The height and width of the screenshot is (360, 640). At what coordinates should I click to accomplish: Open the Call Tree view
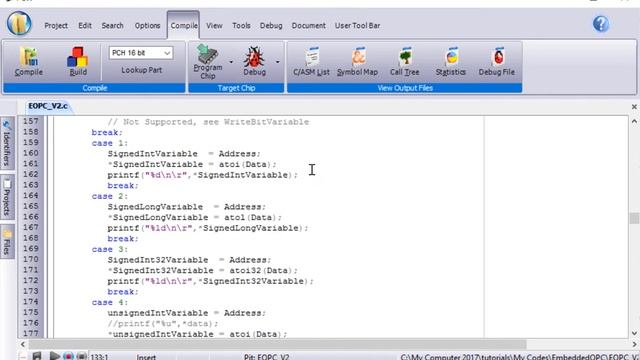click(404, 61)
